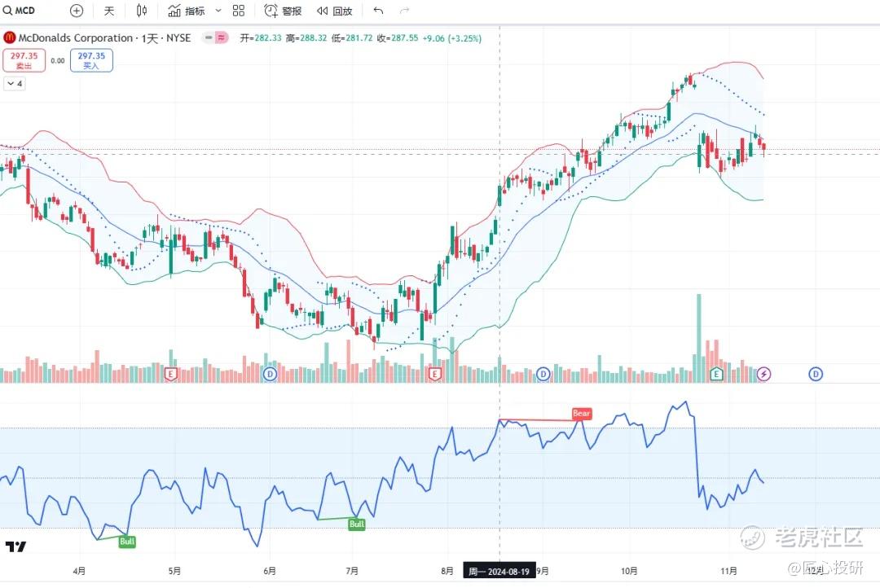Open the green earnings E marker in late October
Viewport: 880px width, 588px height.
click(716, 374)
